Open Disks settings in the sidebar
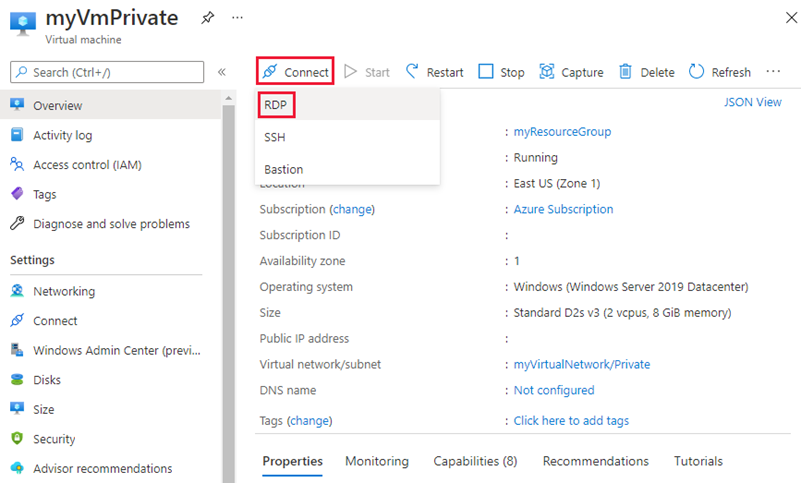Image resolution: width=801 pixels, height=483 pixels. point(47,380)
